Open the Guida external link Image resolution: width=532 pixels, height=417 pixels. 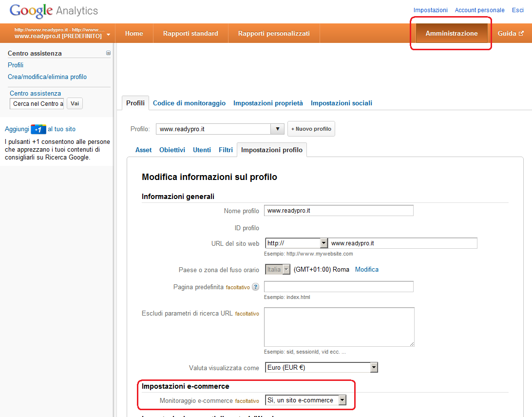510,33
